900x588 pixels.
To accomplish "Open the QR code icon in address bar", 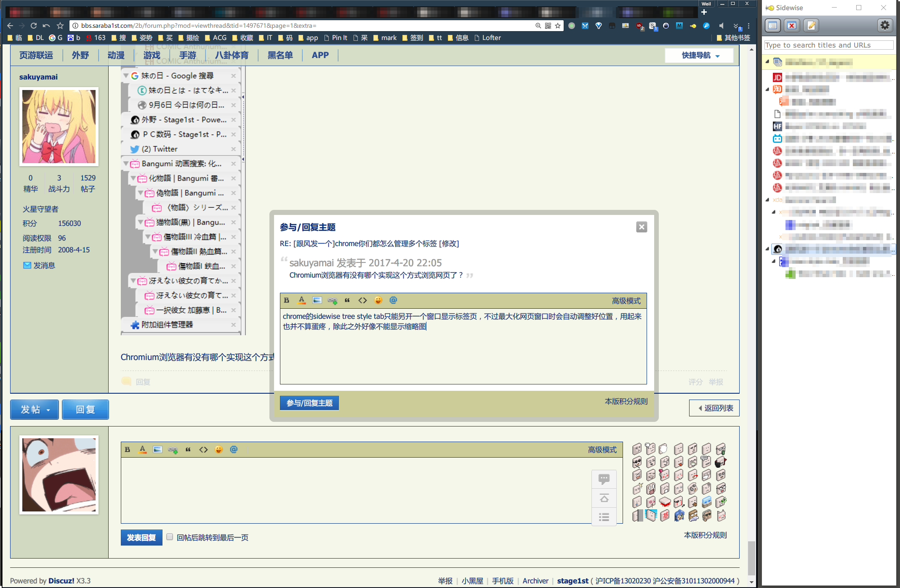I will click(548, 26).
